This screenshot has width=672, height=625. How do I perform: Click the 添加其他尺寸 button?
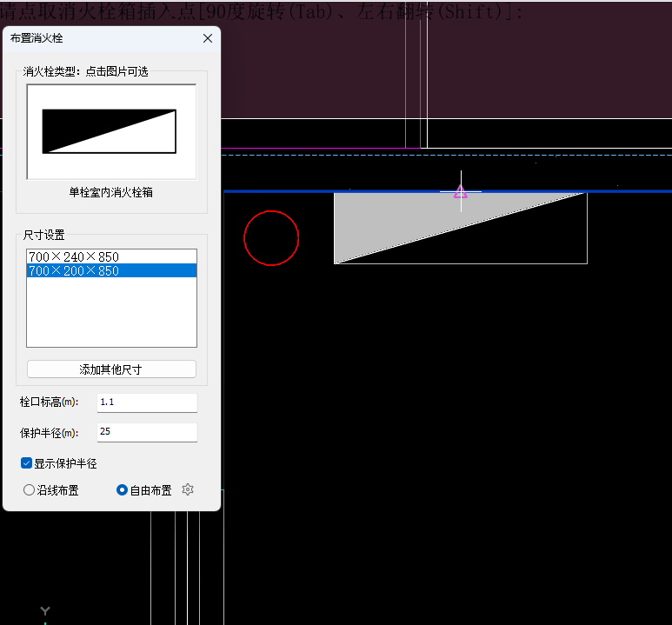[x=111, y=369]
